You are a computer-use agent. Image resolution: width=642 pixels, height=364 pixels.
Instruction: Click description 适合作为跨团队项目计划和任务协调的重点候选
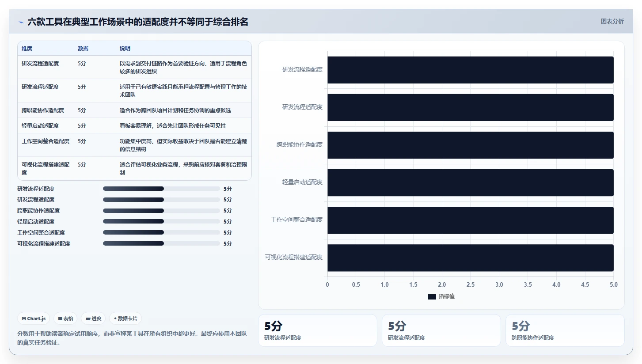[x=175, y=110]
